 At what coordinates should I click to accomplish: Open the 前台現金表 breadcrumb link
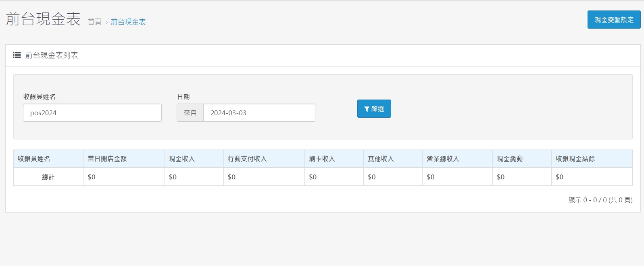[x=128, y=22]
